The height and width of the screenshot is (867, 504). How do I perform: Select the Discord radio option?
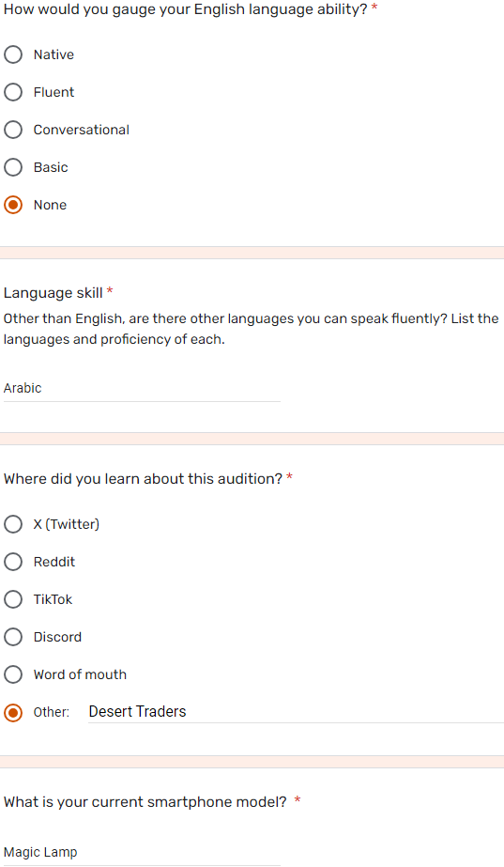click(13, 637)
